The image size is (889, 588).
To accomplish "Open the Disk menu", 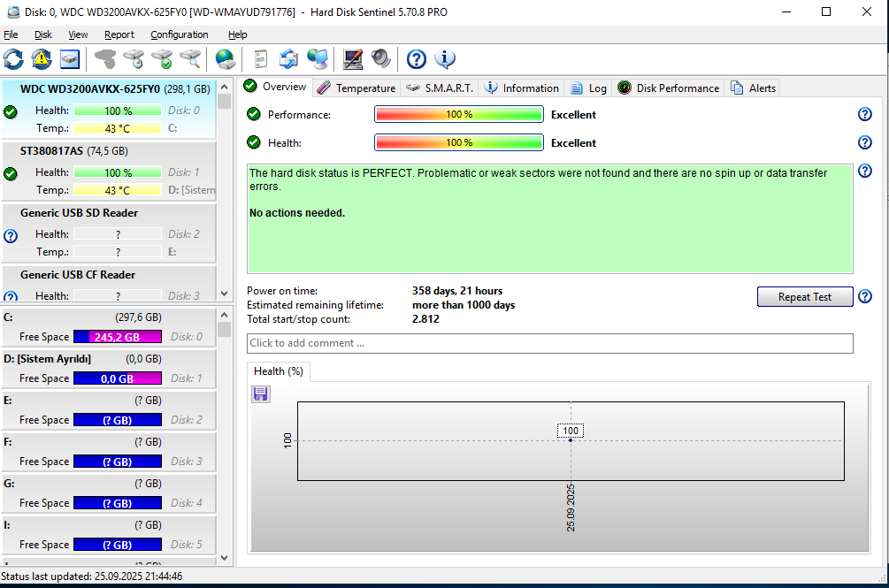I will click(x=43, y=34).
